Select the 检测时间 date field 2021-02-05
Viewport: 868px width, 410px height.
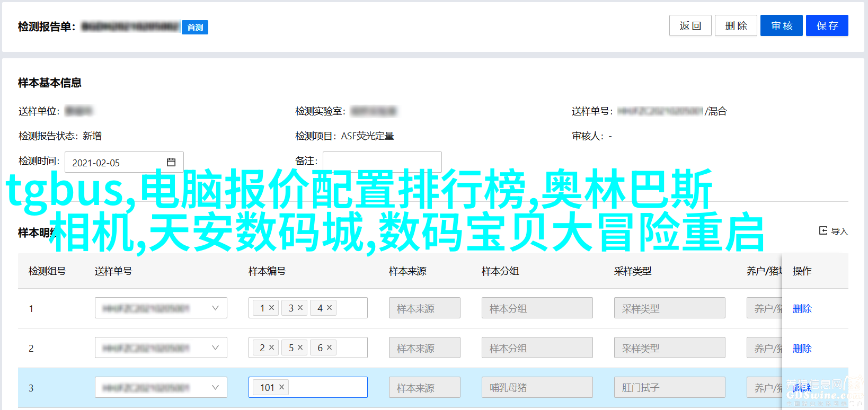point(124,162)
